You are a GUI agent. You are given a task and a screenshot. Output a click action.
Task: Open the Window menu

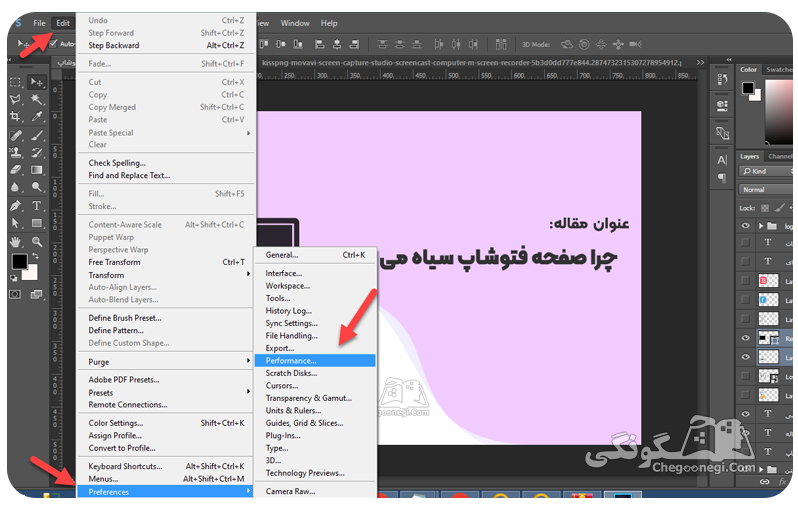pos(295,23)
